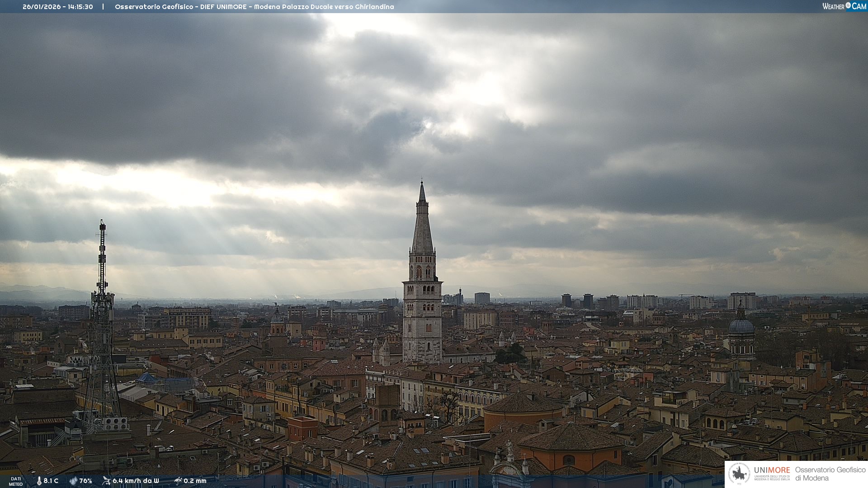
Task: Click the WeatherCam logo
Action: tap(844, 6)
